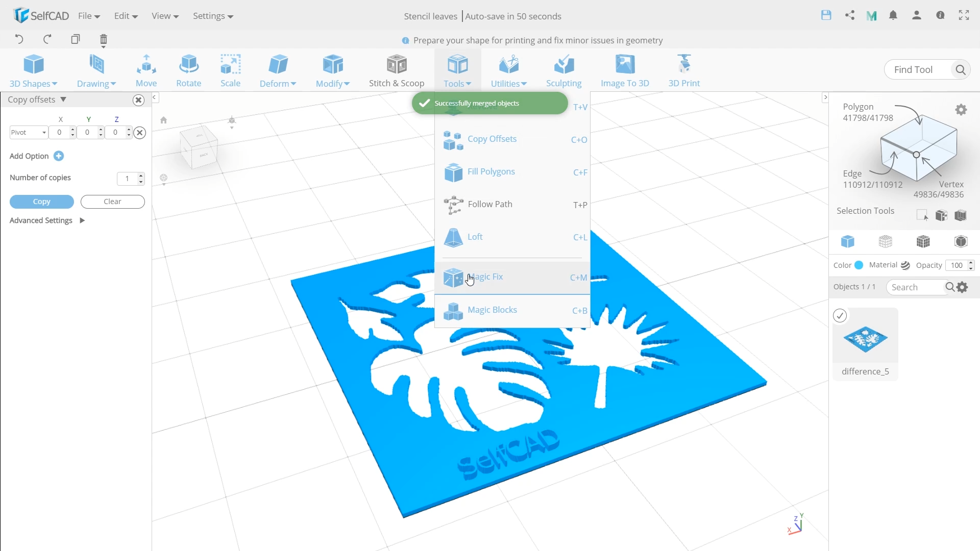Toggle the Add Option checkbox

click(x=59, y=156)
